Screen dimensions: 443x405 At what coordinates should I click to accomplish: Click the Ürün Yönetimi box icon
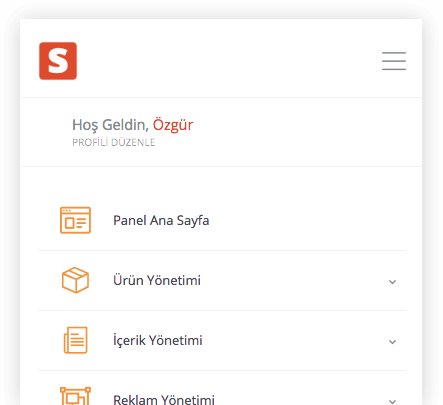pos(75,280)
